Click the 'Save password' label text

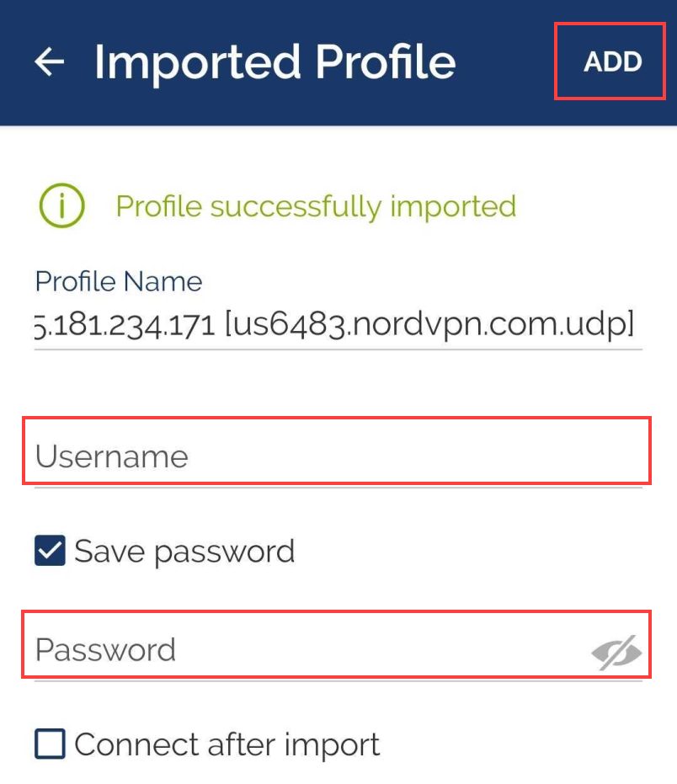[184, 552]
